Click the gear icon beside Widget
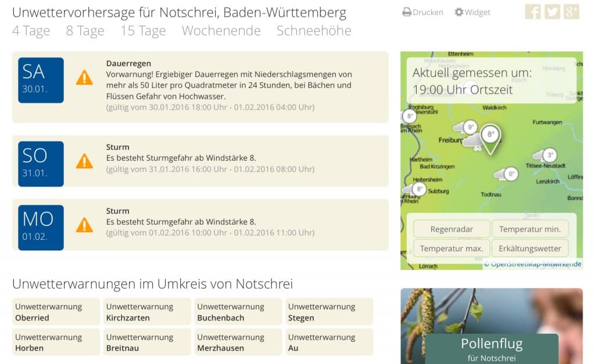The height and width of the screenshot is (364, 595). coord(459,12)
